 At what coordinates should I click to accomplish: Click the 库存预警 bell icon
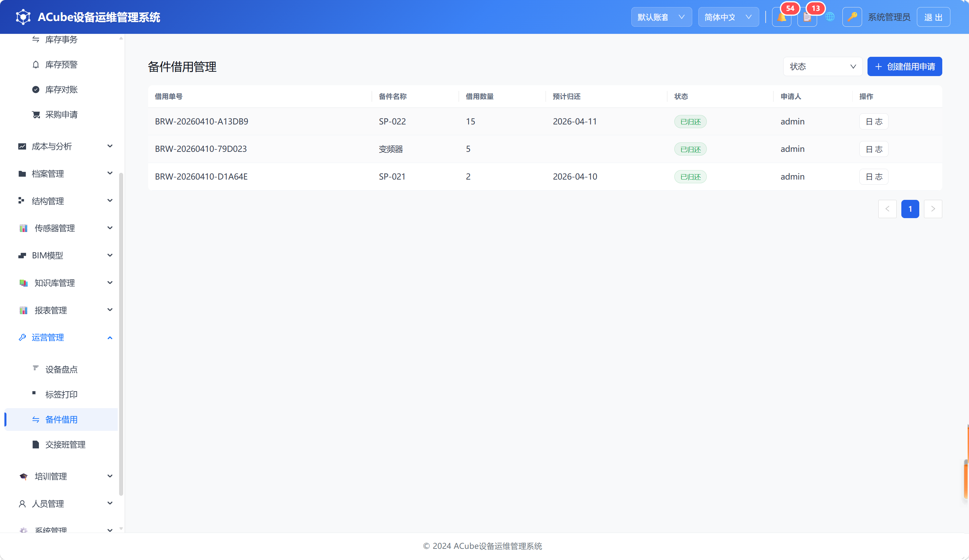[36, 65]
